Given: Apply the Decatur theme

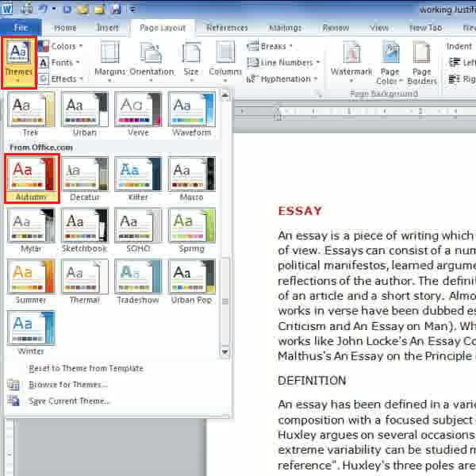Looking at the screenshot, I should pos(85,178).
